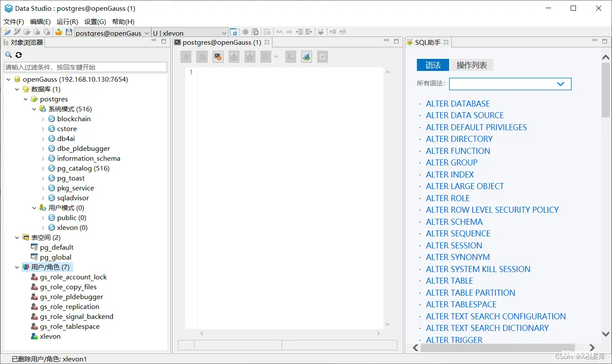Collapse the 用户模式 (0) node
Viewport: 612px width, 364px height.
click(x=34, y=208)
